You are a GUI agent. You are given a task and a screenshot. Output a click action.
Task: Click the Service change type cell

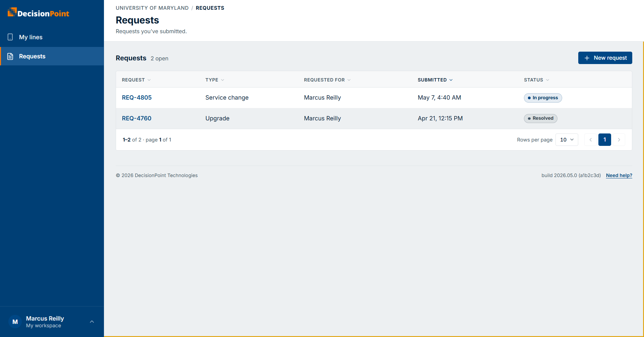click(x=227, y=98)
